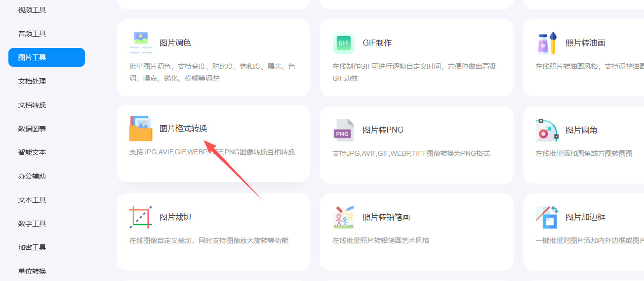Open the 图片裁切 tool title
Image resolution: width=644 pixels, height=281 pixels.
(175, 217)
